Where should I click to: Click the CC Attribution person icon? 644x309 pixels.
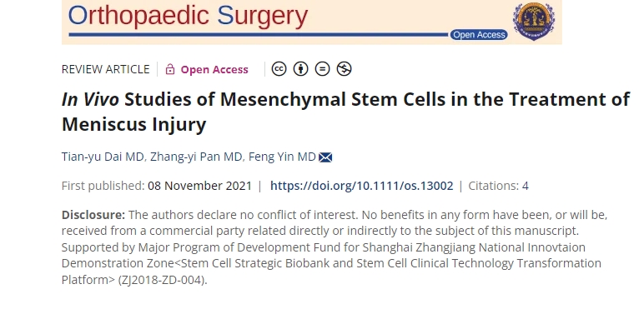(x=300, y=69)
